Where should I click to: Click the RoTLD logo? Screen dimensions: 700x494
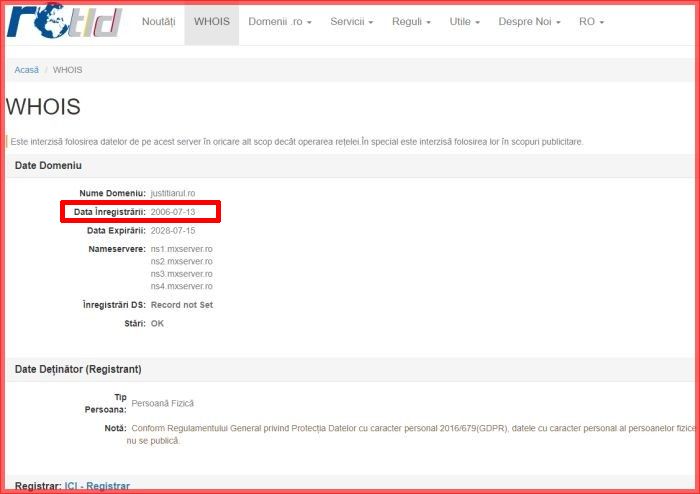point(64,21)
